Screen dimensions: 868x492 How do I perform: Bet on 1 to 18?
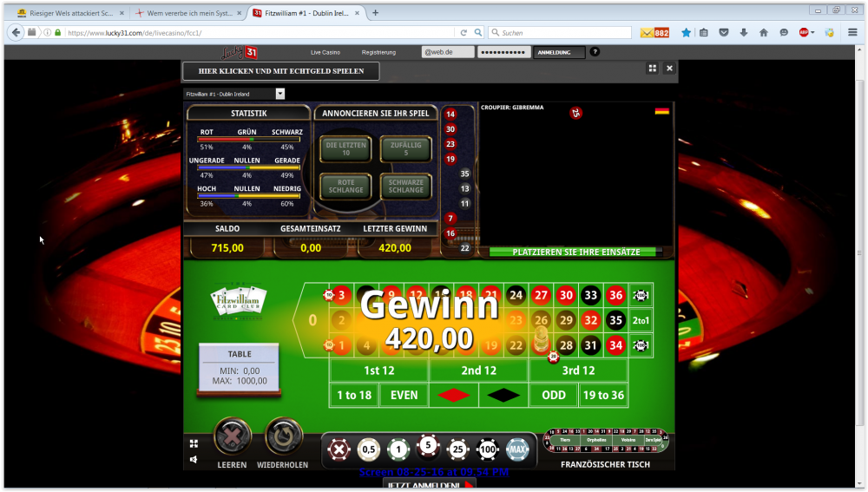pyautogui.click(x=354, y=395)
